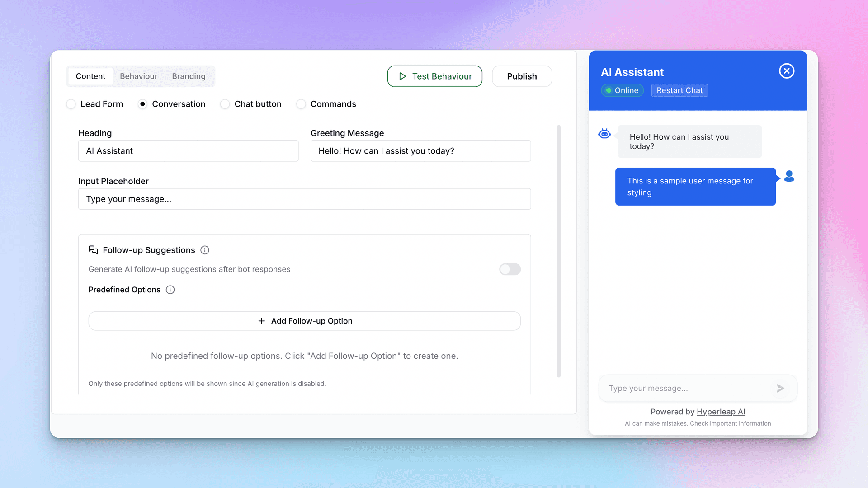The width and height of the screenshot is (868, 488).
Task: Click the Follow-up Suggestions chat bubble icon
Action: click(x=93, y=250)
